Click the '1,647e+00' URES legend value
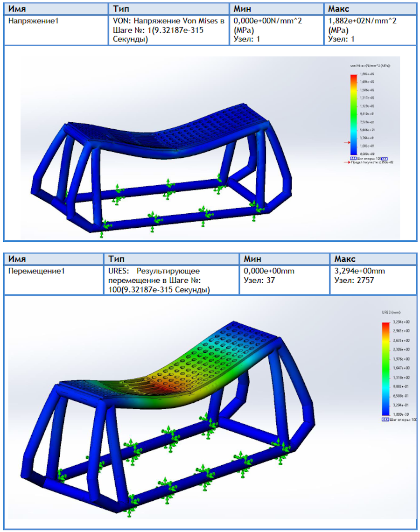 401,368
